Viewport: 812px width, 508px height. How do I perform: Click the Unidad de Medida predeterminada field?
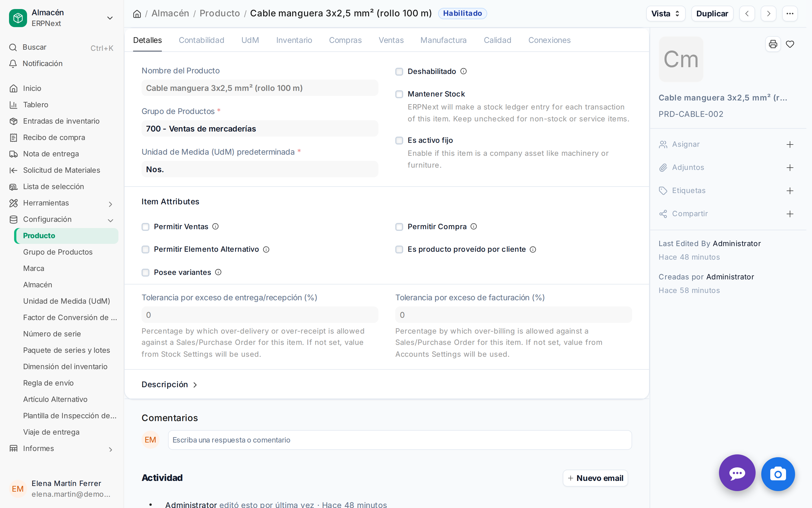[260, 169]
